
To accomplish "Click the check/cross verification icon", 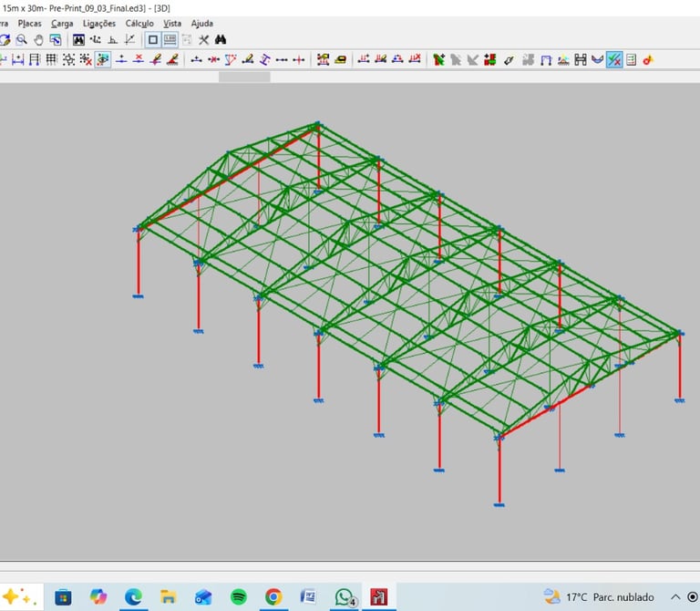I will (614, 60).
